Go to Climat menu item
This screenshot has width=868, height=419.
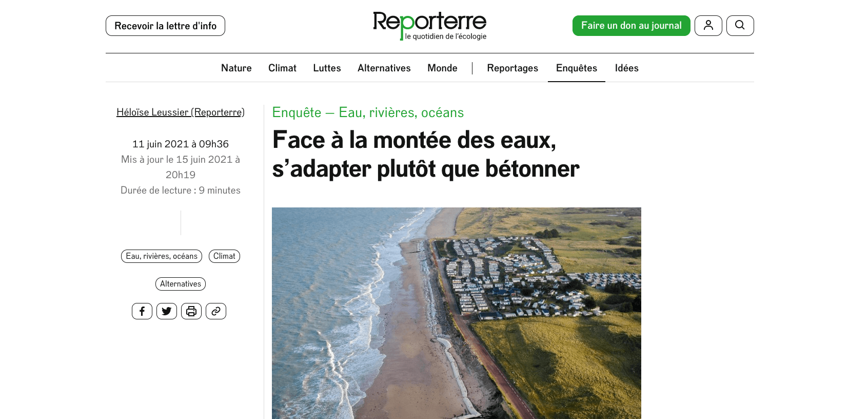click(x=282, y=68)
